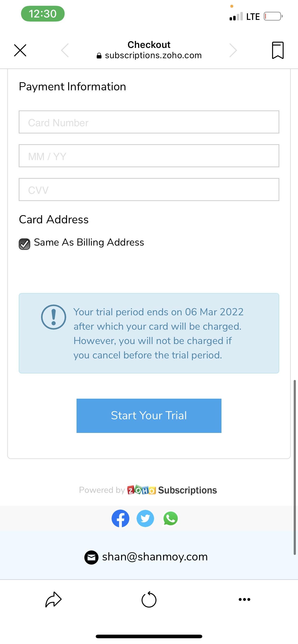This screenshot has height=644, width=298.
Task: Focus the CVV field
Action: pyautogui.click(x=149, y=190)
